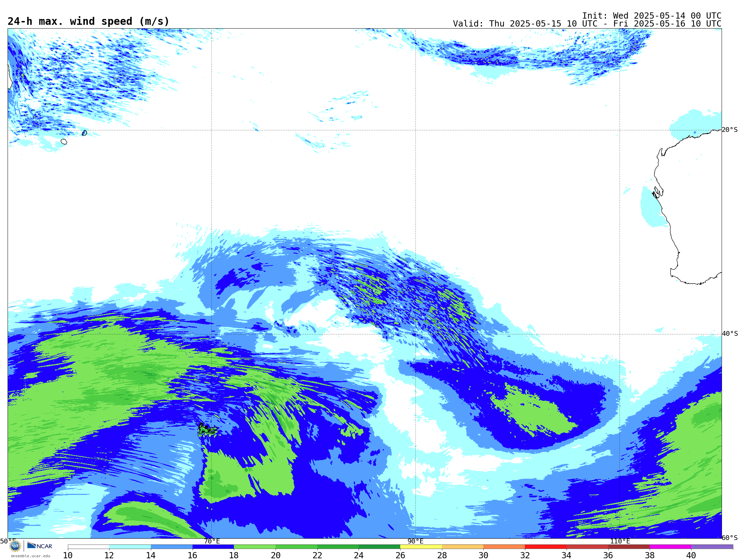The image size is (744, 560).
Task: Click the 40°S latitude label
Action: coord(730,334)
